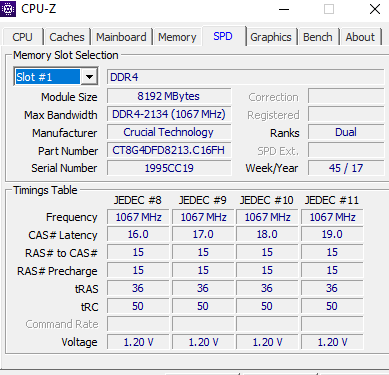The image size is (389, 375).
Task: Click the empty Correction field
Action: pyautogui.click(x=346, y=96)
